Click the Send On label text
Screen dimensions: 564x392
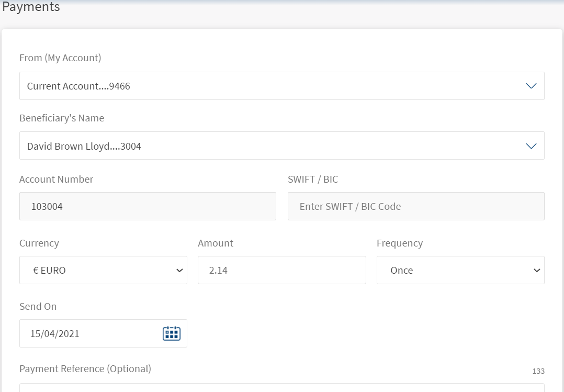point(38,307)
